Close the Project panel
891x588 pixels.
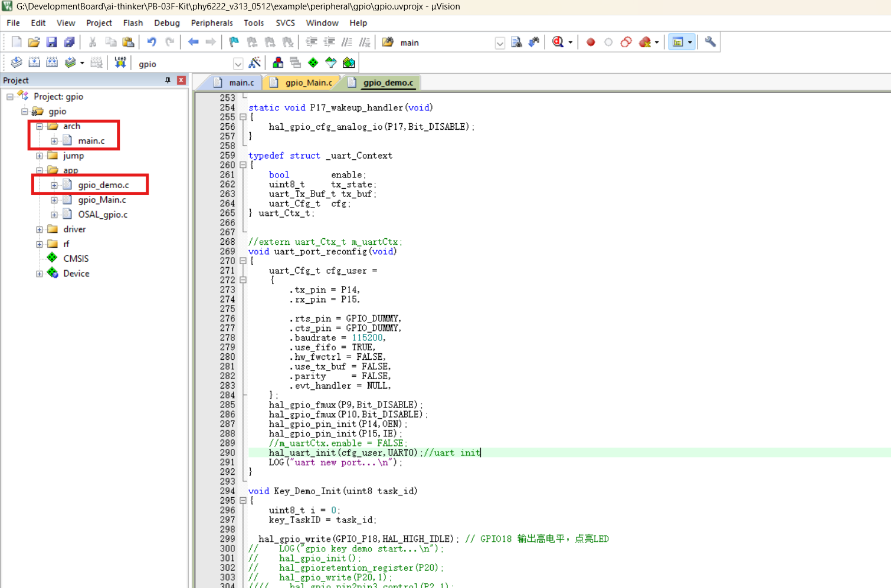tap(181, 80)
